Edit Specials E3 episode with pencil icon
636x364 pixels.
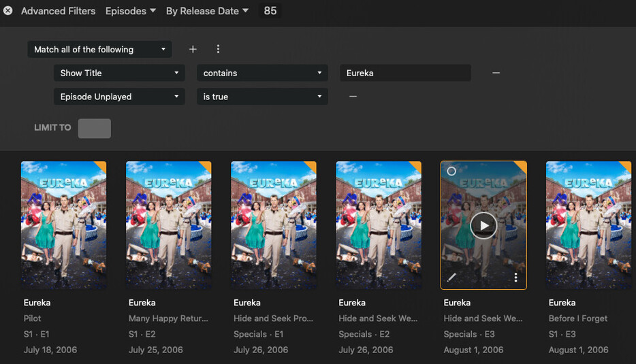tap(451, 278)
